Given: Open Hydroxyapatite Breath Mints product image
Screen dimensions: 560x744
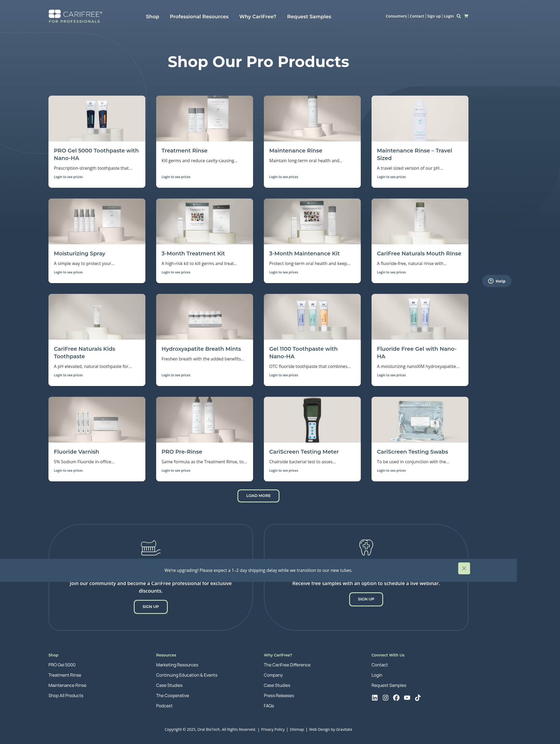Looking at the screenshot, I should point(204,317).
